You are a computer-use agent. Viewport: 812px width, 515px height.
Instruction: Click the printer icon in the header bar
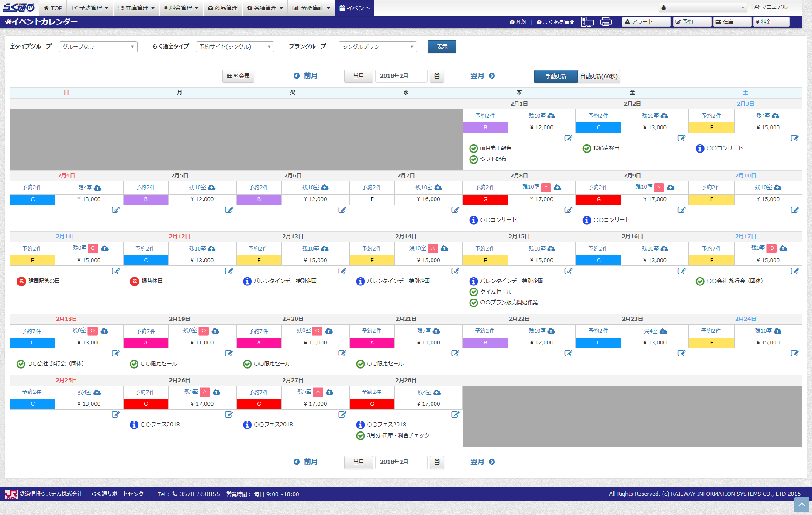(x=606, y=22)
